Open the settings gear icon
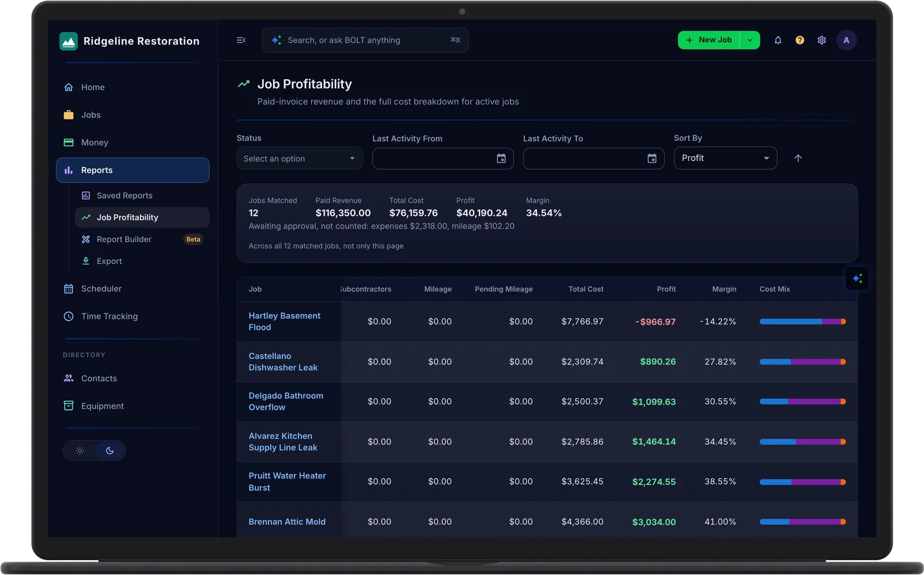This screenshot has height=575, width=924. [x=822, y=40]
